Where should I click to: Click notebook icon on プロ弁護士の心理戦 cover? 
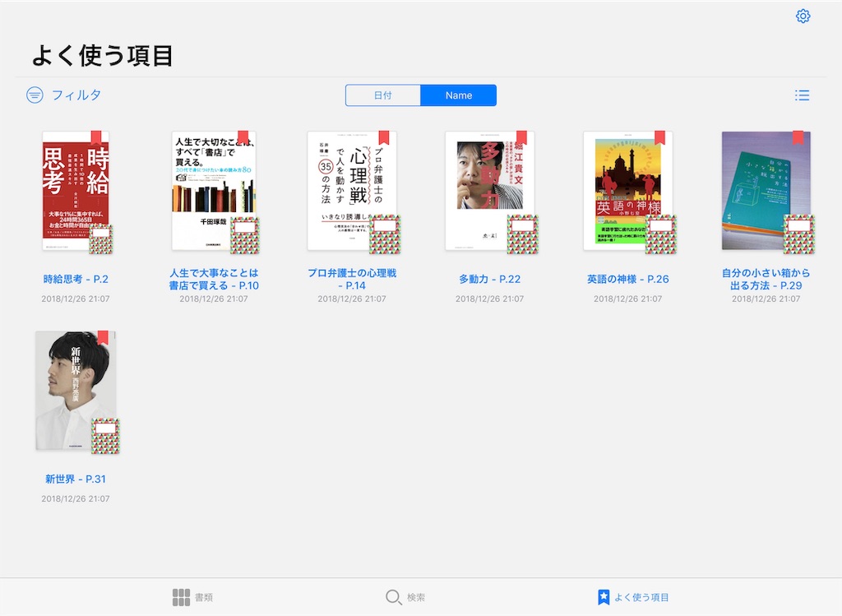click(x=385, y=234)
